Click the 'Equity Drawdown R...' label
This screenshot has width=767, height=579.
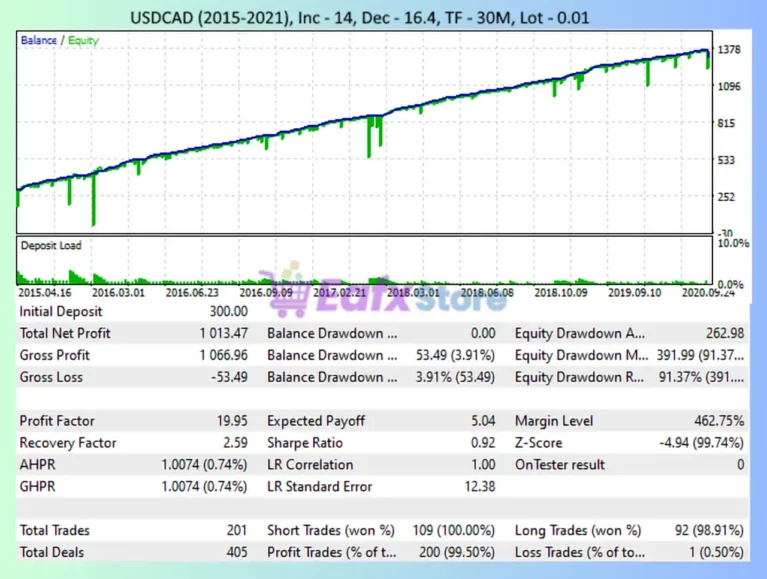pyautogui.click(x=579, y=378)
